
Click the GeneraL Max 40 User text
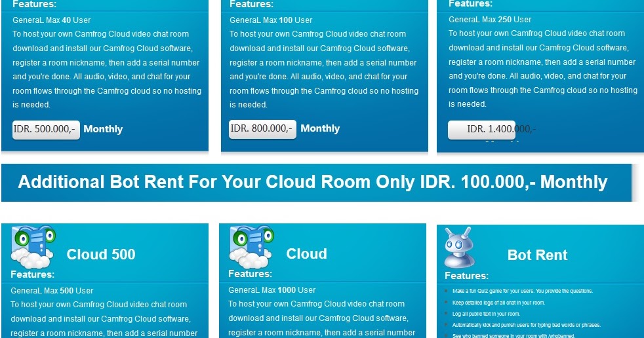51,20
